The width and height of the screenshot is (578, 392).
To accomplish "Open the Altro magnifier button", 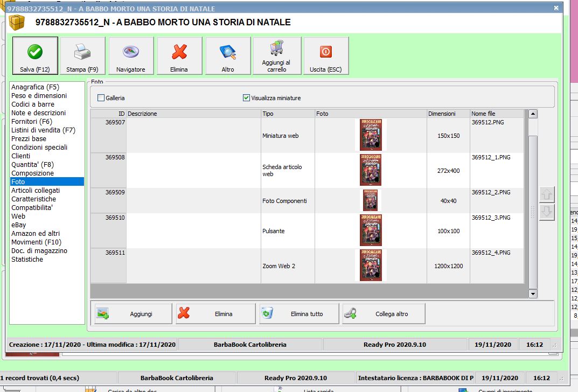I will 228,55.
